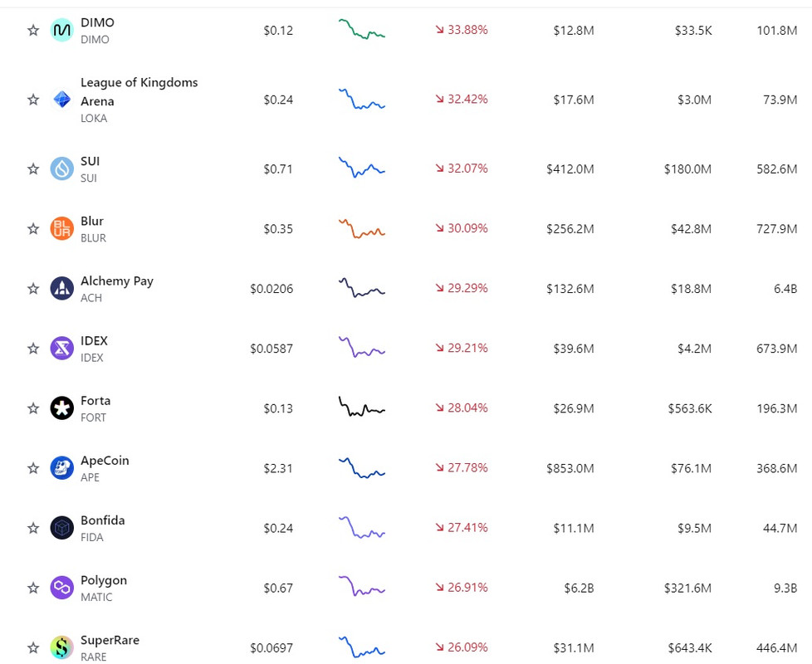Click the Alchemy Pay logo icon
Screen dimensions: 812x664
pyautogui.click(x=61, y=288)
